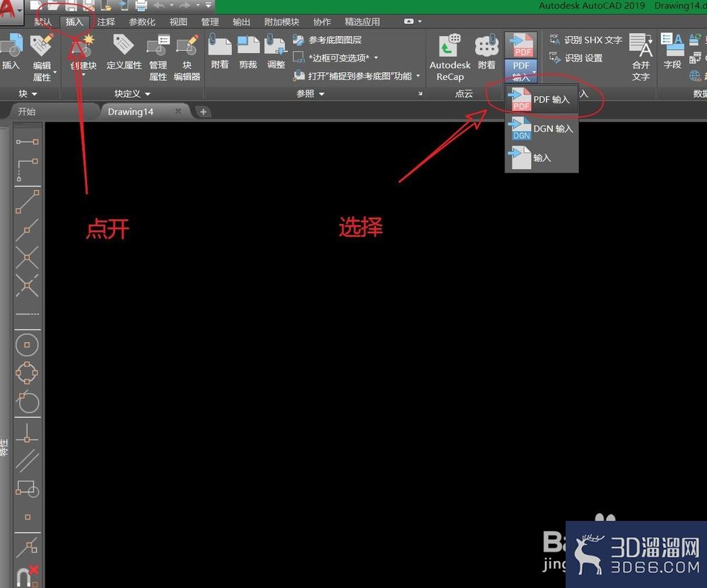The width and height of the screenshot is (707, 588).
Task: Click 定义属性 tool
Action: [124, 52]
